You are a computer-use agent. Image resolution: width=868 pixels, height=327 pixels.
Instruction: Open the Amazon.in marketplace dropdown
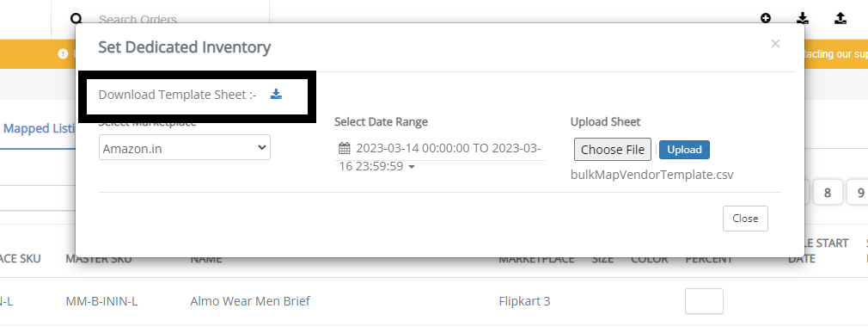tap(184, 147)
